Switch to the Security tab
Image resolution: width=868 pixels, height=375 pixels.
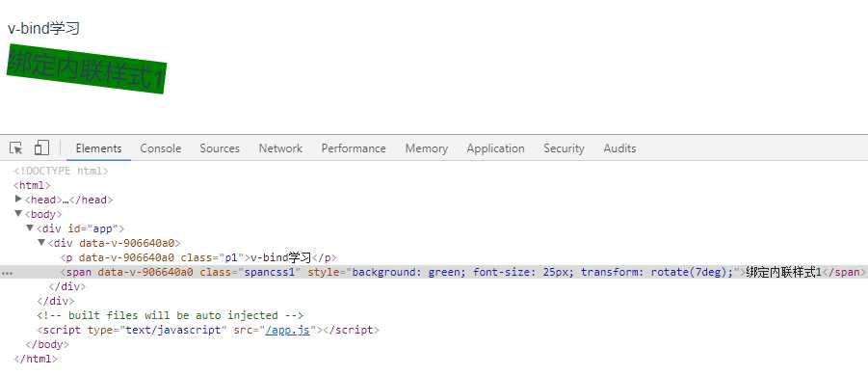(x=564, y=148)
